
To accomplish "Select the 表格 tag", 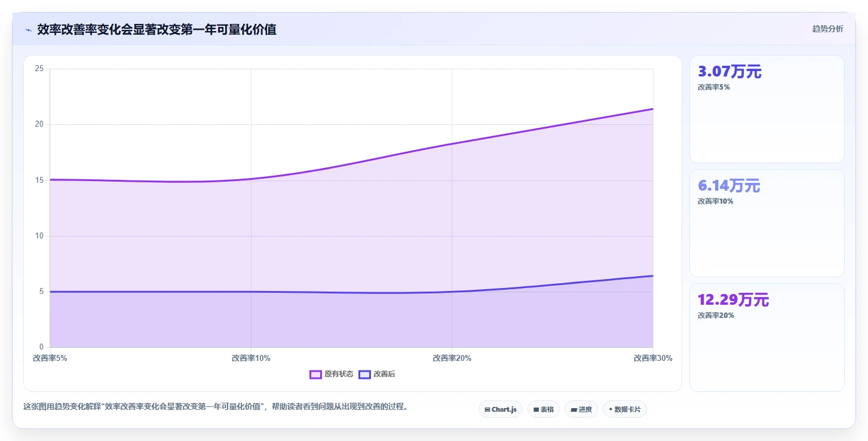I will click(x=544, y=409).
